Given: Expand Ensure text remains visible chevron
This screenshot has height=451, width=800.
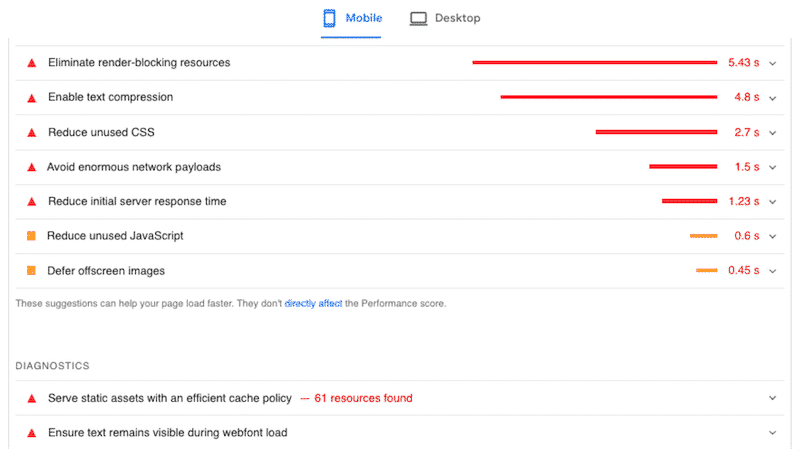Looking at the screenshot, I should (772, 433).
